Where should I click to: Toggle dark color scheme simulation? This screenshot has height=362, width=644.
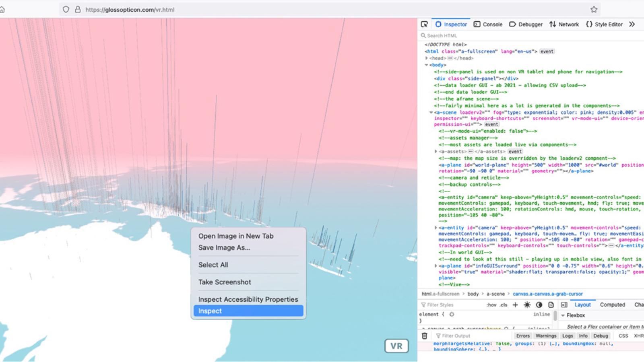539,305
